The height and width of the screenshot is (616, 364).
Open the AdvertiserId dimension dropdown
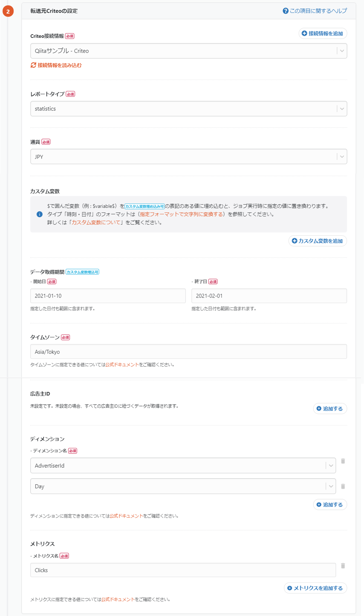pyautogui.click(x=183, y=465)
